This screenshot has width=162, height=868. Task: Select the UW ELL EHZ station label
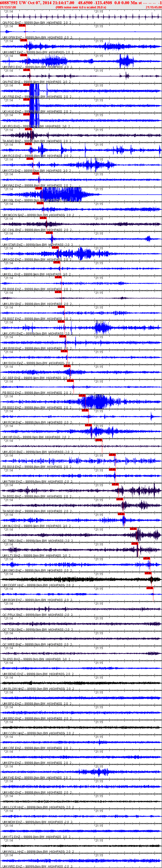pyautogui.click(x=37, y=275)
